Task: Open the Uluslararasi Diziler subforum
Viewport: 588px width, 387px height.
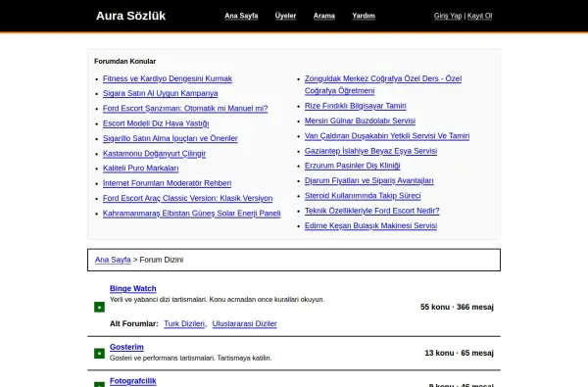Action: pyautogui.click(x=244, y=323)
